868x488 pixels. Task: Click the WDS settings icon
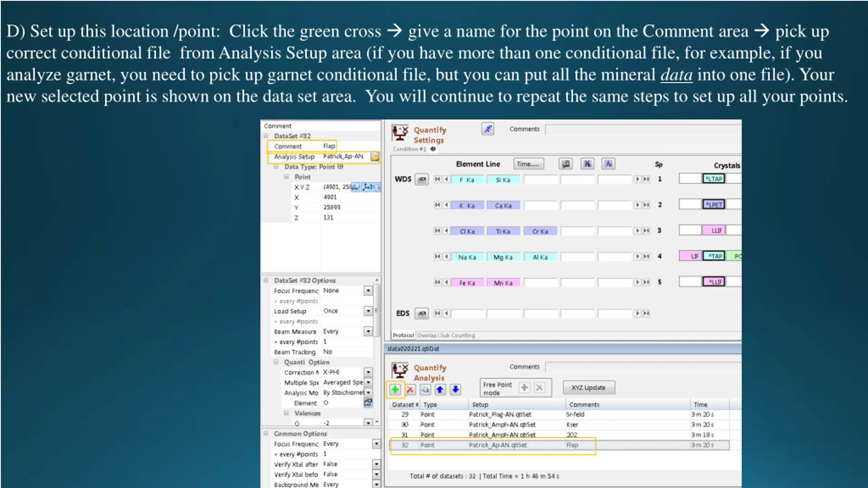[x=421, y=180]
